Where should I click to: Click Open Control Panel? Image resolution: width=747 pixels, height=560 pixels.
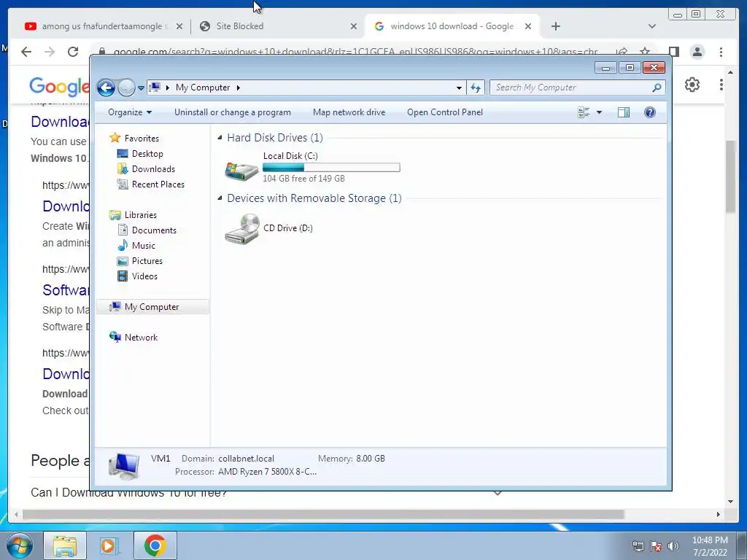(445, 112)
